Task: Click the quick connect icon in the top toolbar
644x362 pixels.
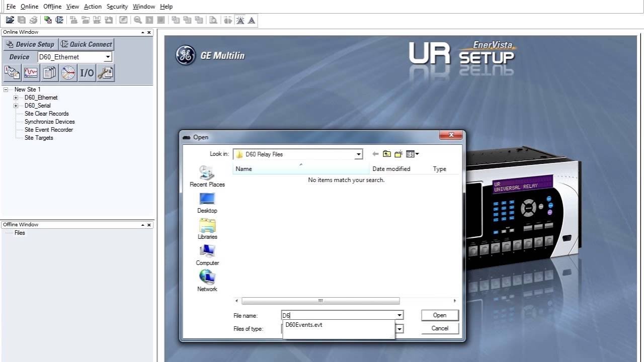Action: [x=59, y=20]
